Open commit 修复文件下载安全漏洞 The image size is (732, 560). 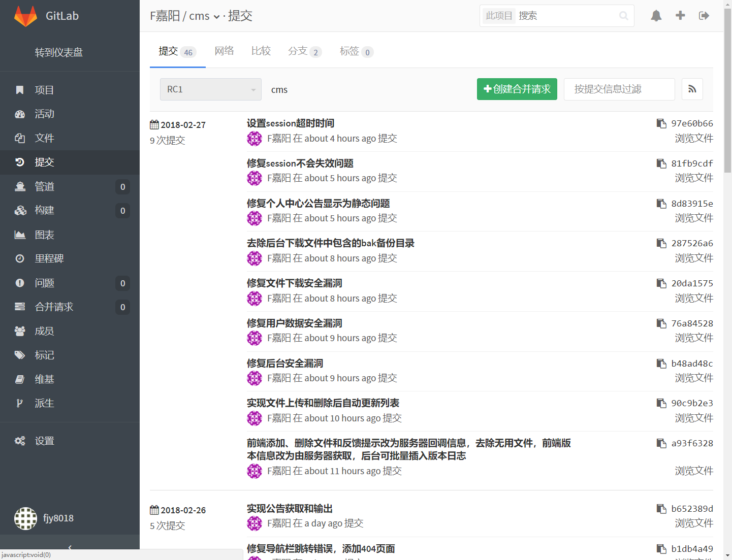pos(294,283)
